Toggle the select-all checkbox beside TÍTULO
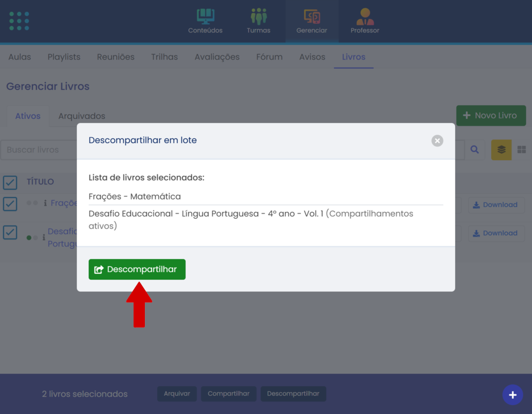This screenshot has height=414, width=532. pyautogui.click(x=10, y=182)
